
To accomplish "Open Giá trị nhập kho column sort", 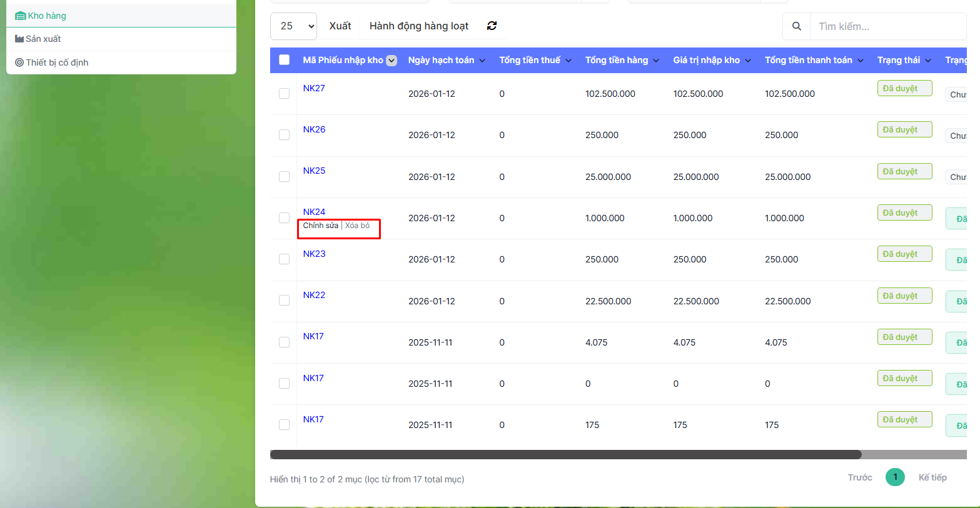I will [748, 61].
